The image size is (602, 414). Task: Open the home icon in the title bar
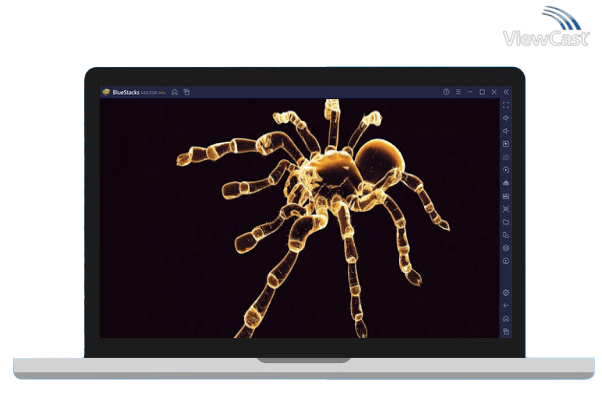175,92
